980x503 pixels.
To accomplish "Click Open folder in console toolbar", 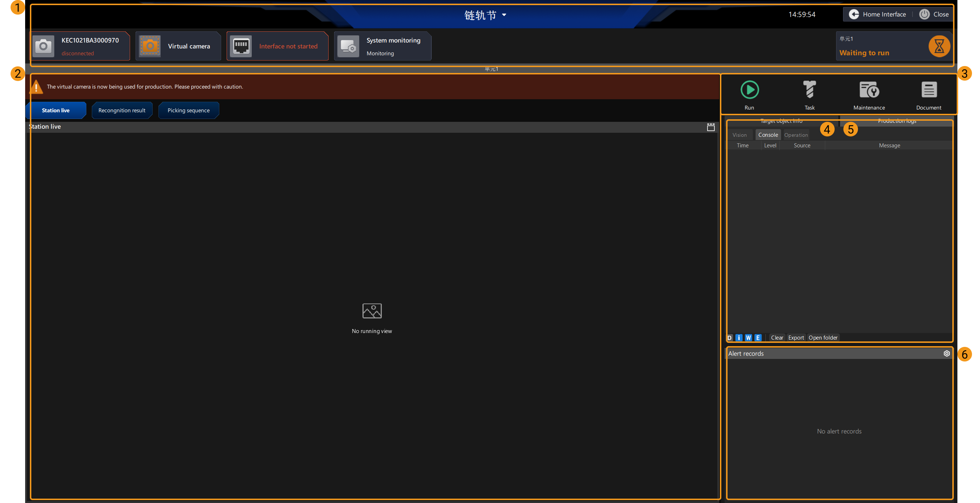I will [x=822, y=337].
